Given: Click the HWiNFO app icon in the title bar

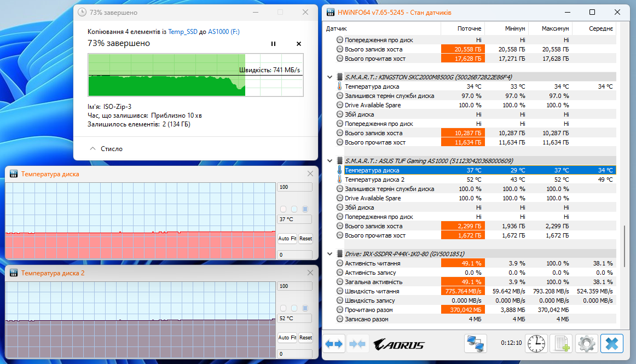Looking at the screenshot, I should click(x=331, y=12).
